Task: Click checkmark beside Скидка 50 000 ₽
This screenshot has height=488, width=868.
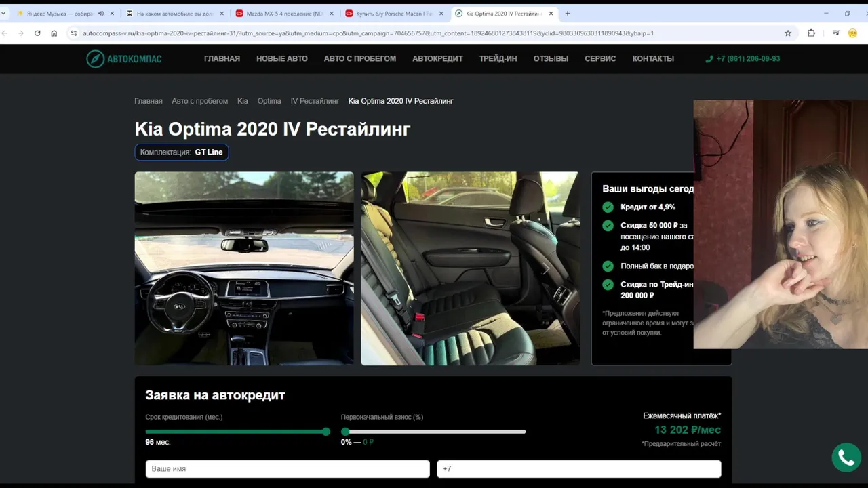Action: [x=608, y=226]
